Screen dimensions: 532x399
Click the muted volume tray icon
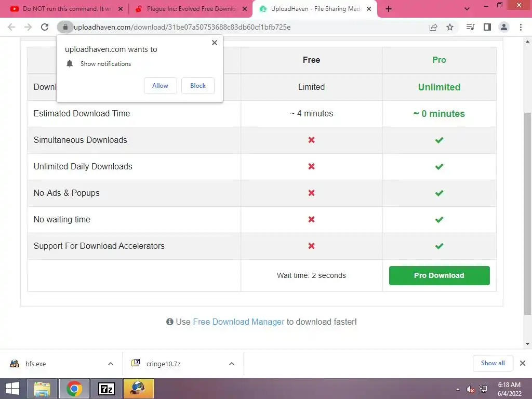470,389
